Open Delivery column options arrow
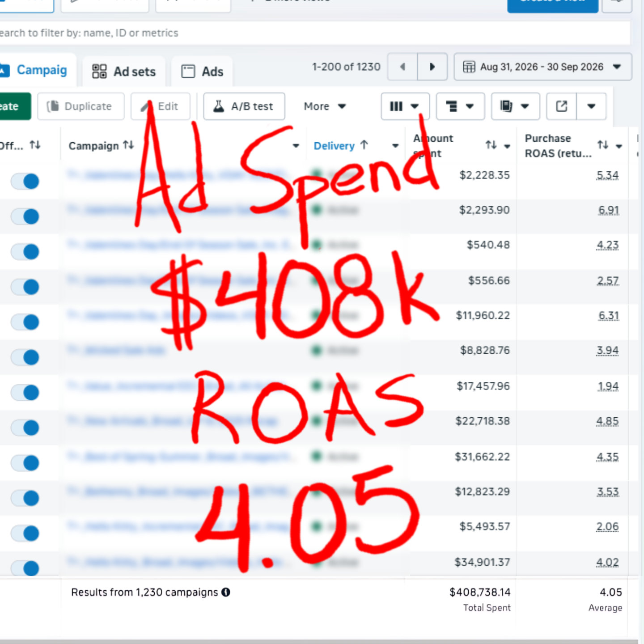 [395, 146]
